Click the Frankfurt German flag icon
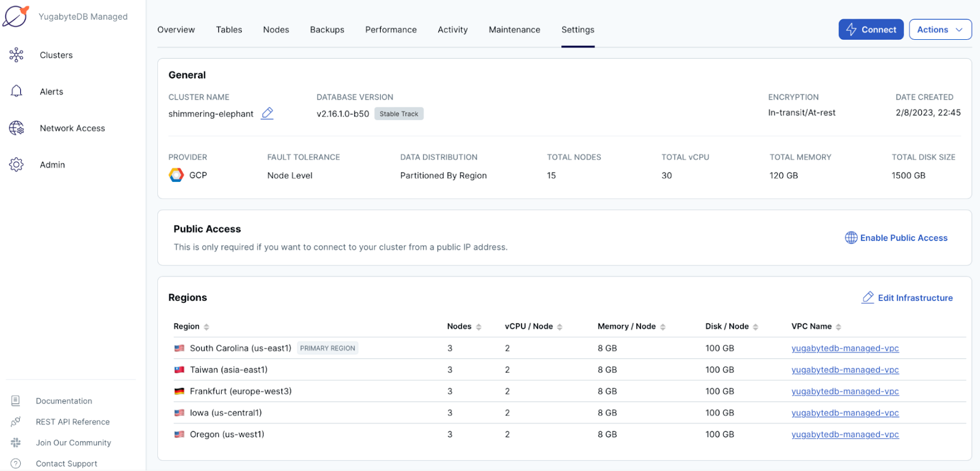 179,391
